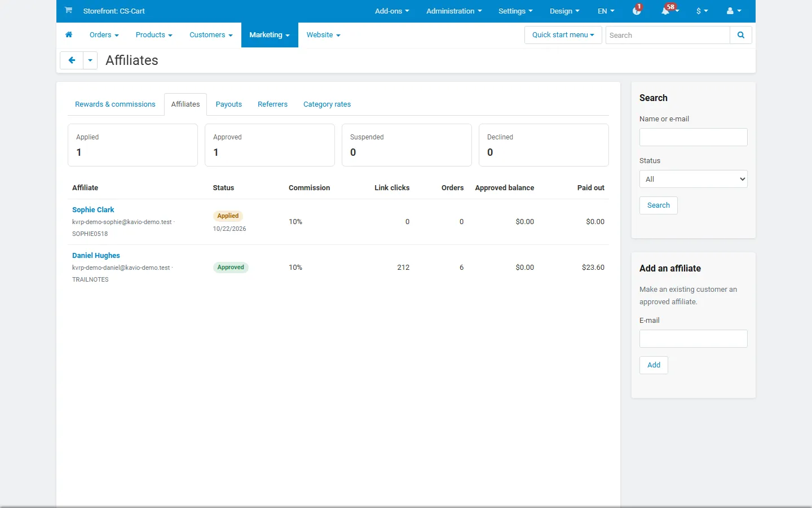Click the Suspended count card
The width and height of the screenshot is (812, 508).
click(x=407, y=145)
